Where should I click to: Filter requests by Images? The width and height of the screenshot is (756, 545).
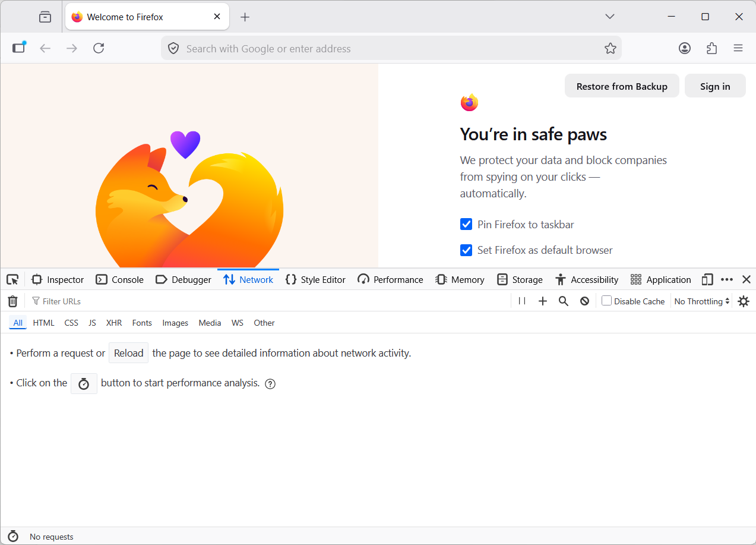tap(175, 323)
